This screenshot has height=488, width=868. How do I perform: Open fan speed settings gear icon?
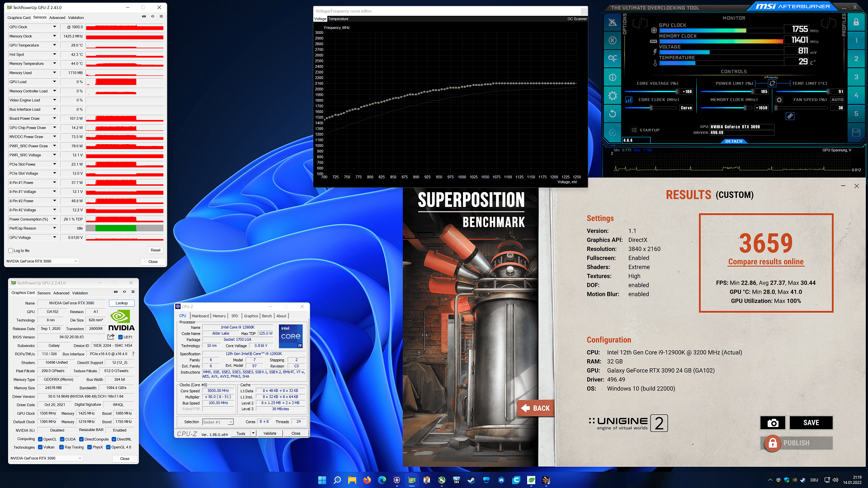pos(779,100)
